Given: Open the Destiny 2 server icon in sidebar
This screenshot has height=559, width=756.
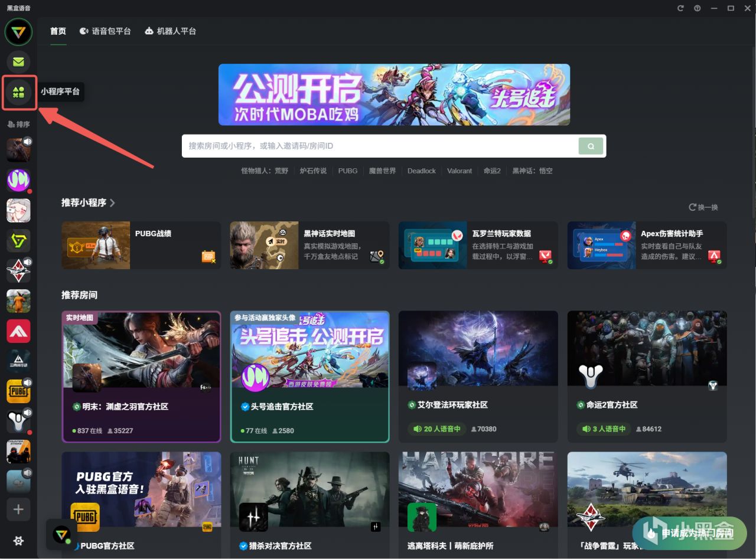Looking at the screenshot, I should [x=18, y=421].
